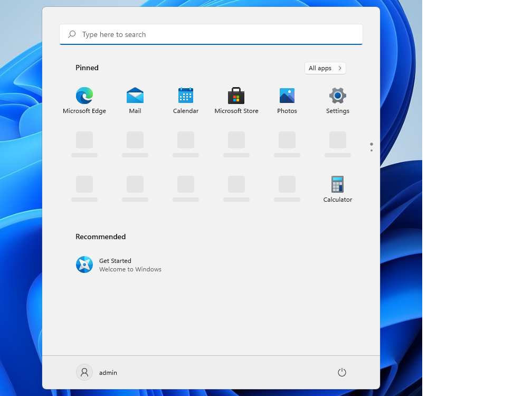Click inside the 'Type here to search' field

coord(211,34)
